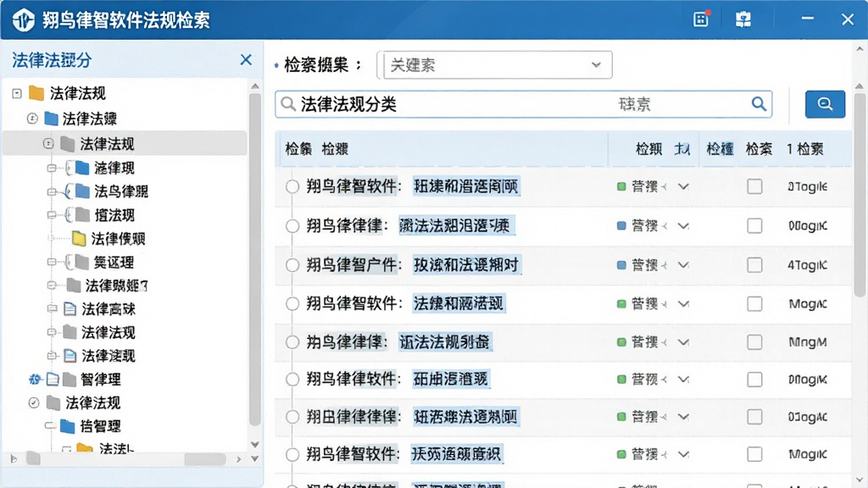Click the magnifier icon before 法律法规分类
This screenshot has height=488, width=868.
pyautogui.click(x=288, y=104)
